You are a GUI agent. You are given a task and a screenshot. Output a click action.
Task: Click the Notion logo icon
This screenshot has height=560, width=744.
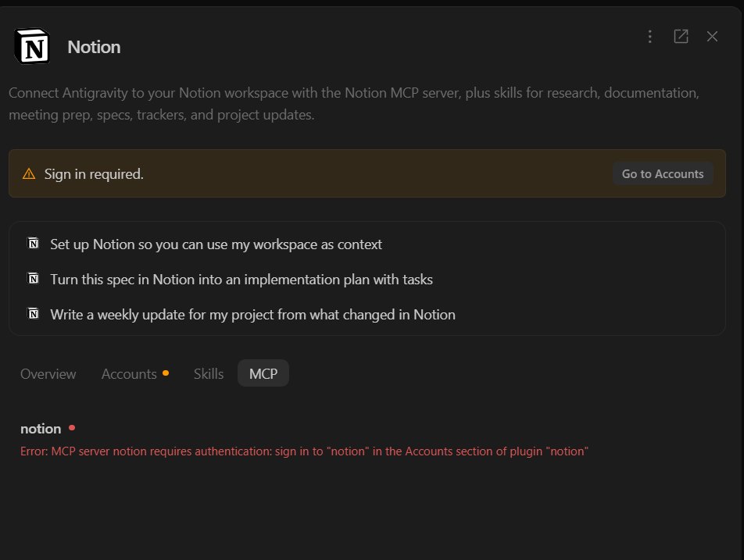tap(32, 46)
